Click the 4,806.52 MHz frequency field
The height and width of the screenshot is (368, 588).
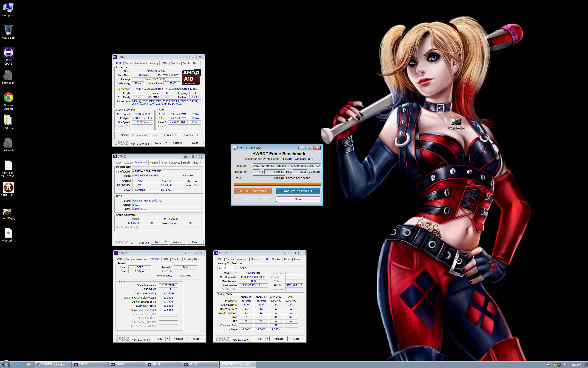click(x=274, y=172)
